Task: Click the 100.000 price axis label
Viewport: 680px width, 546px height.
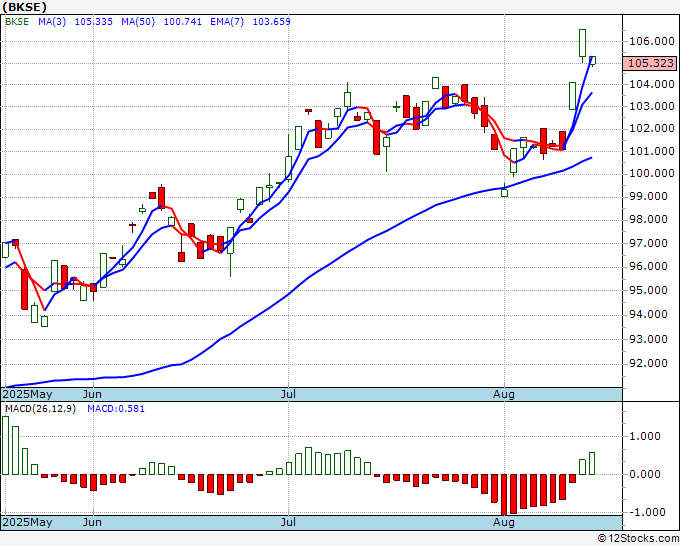Action: tap(651, 173)
